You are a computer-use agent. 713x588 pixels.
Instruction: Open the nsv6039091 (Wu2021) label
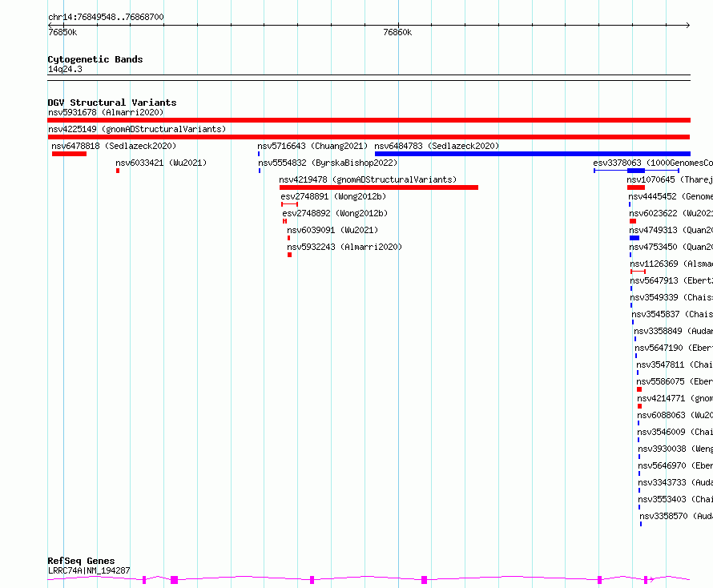click(332, 230)
